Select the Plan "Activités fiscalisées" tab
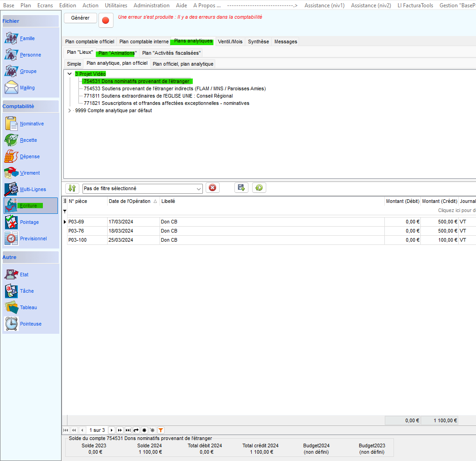Image resolution: width=476 pixels, height=461 pixels. 171,53
